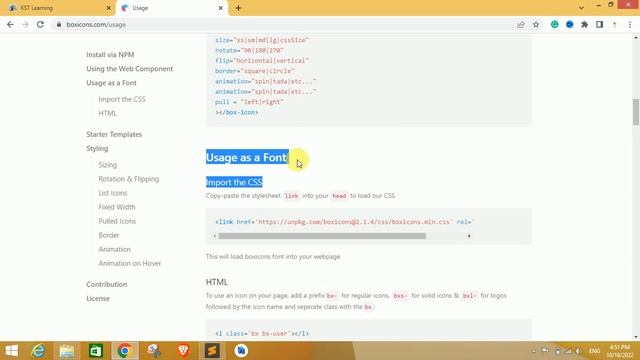640x360 pixels.
Task: Close the KST Learning tab
Action: tap(109, 8)
